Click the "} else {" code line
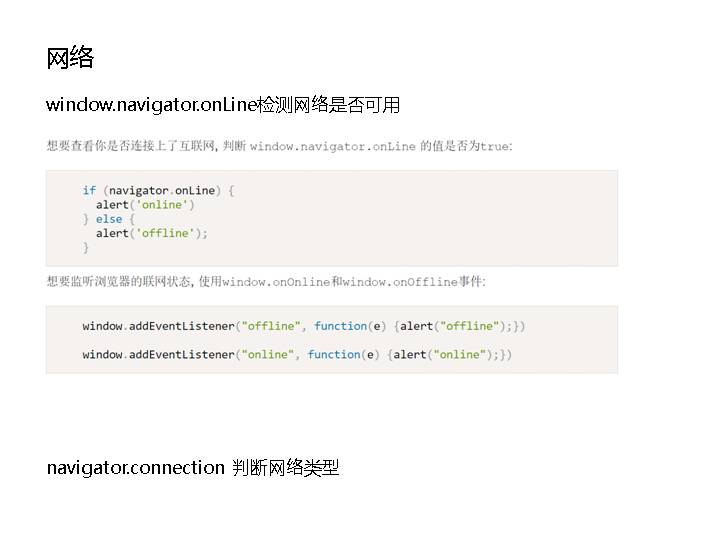 108,219
